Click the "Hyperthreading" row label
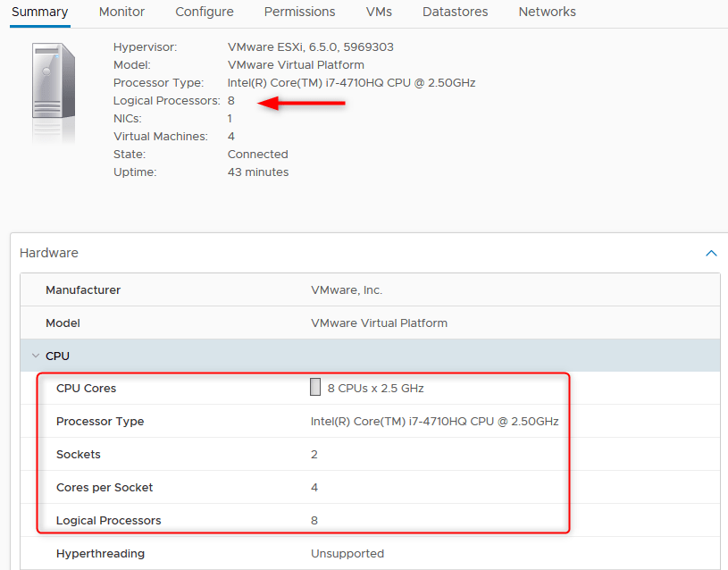 click(100, 554)
